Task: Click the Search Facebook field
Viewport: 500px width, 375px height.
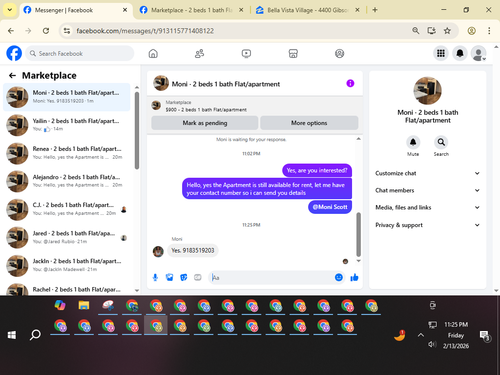Action: (80, 53)
